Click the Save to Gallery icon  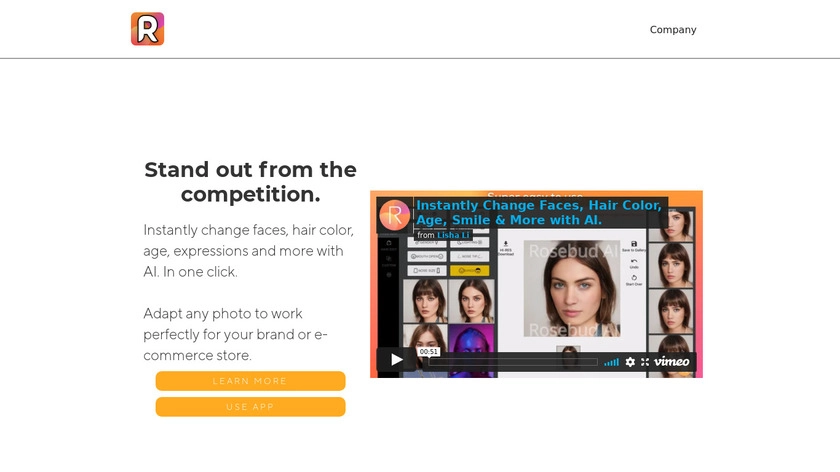(x=634, y=246)
